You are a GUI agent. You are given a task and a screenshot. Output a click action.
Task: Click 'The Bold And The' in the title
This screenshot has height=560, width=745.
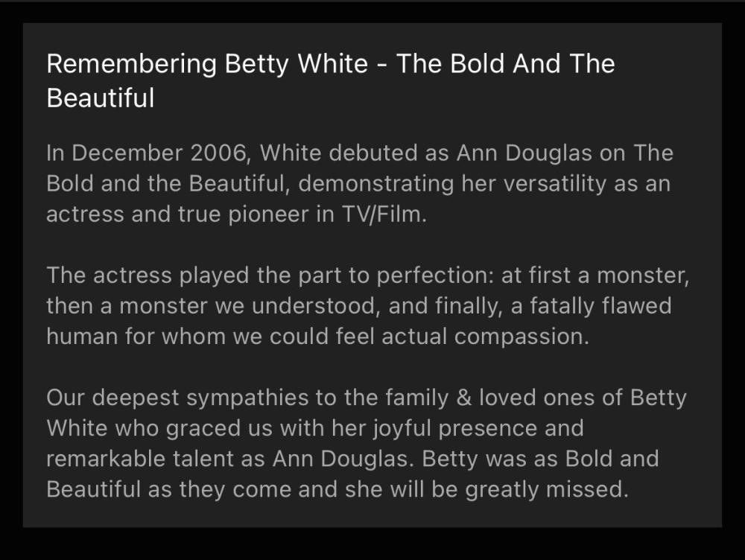[505, 64]
